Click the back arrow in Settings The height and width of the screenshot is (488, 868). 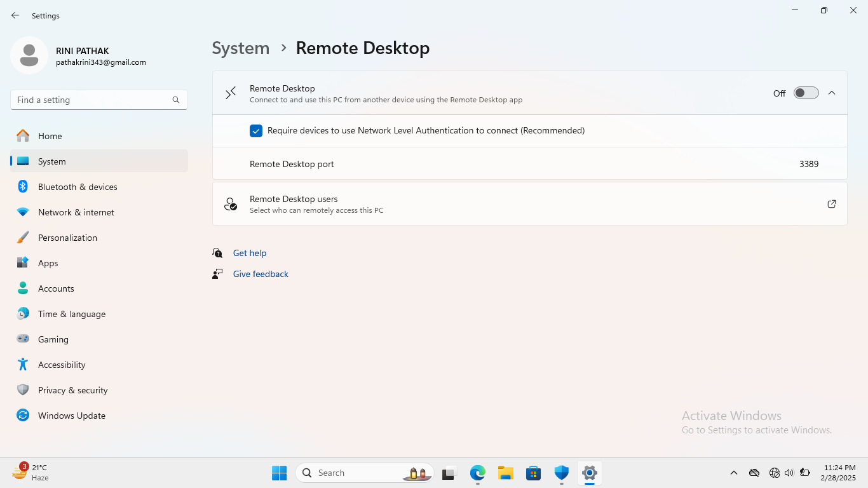(x=15, y=15)
